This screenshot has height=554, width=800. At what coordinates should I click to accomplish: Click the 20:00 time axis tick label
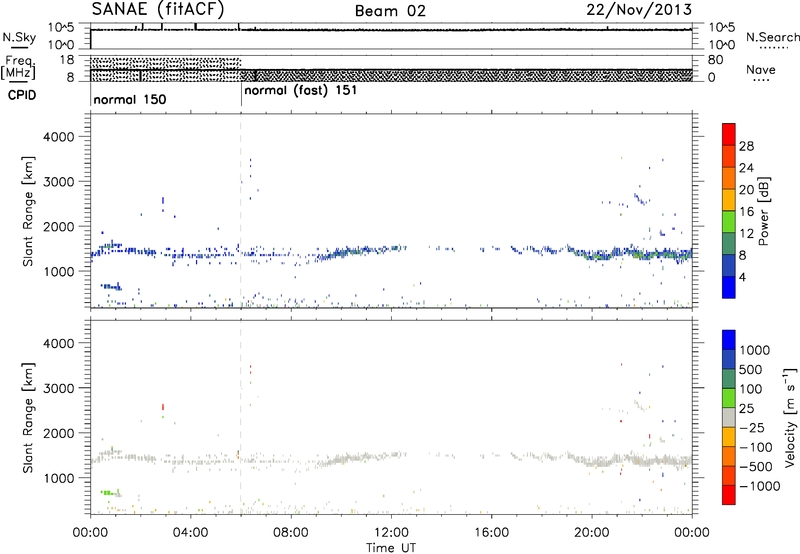pyautogui.click(x=592, y=533)
